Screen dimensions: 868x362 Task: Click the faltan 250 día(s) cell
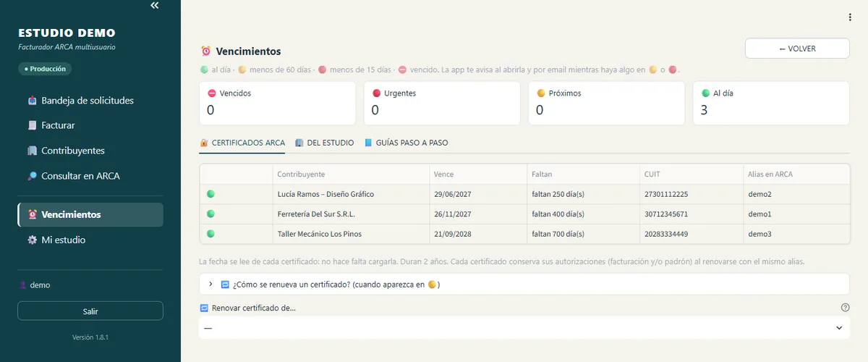[x=583, y=194]
